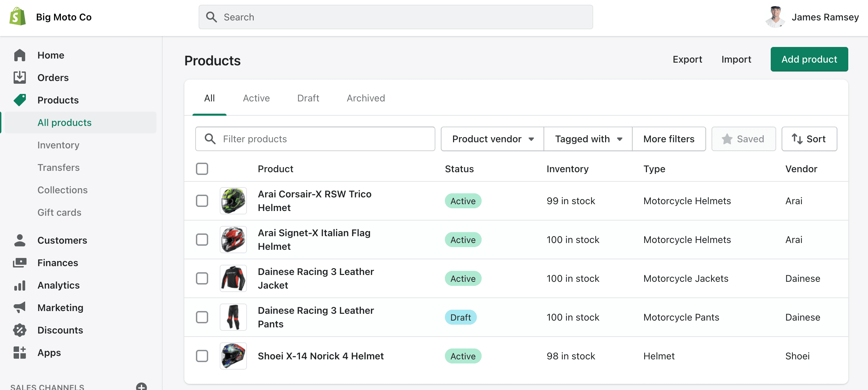
Task: Select the All products checkbox
Action: click(x=201, y=169)
